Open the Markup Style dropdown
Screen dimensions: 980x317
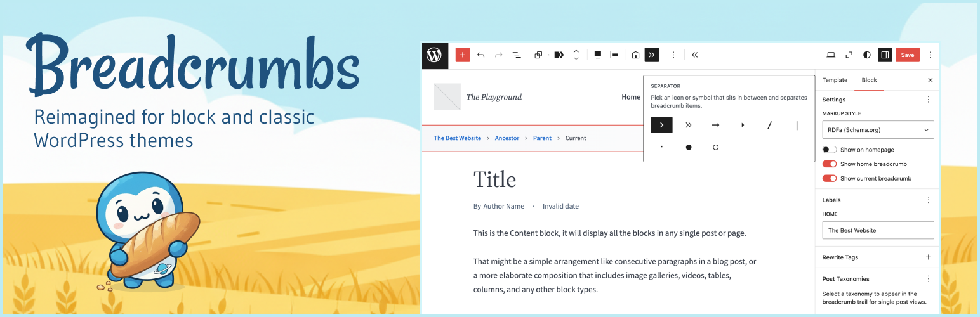coord(878,129)
